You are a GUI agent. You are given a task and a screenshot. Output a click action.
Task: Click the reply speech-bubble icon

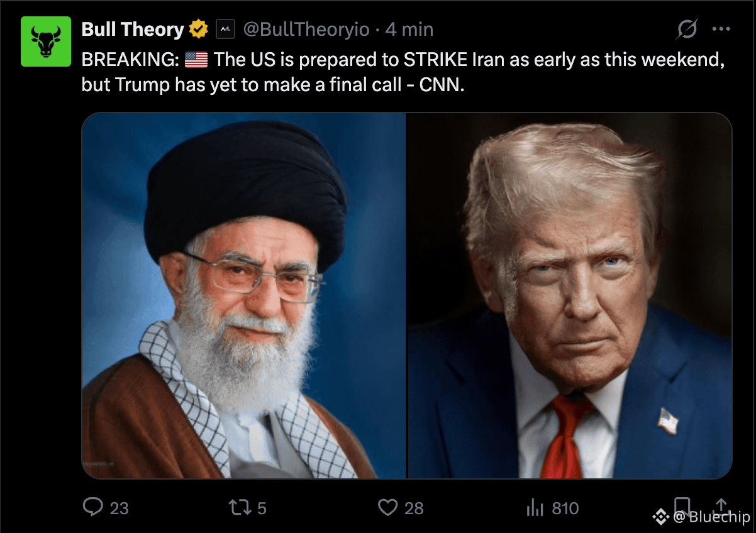click(x=93, y=507)
